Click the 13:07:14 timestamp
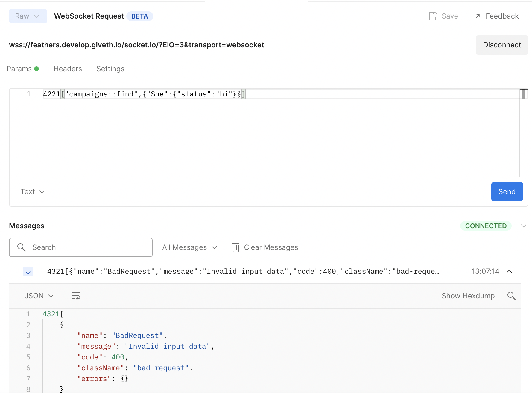The height and width of the screenshot is (393, 532). pos(485,271)
